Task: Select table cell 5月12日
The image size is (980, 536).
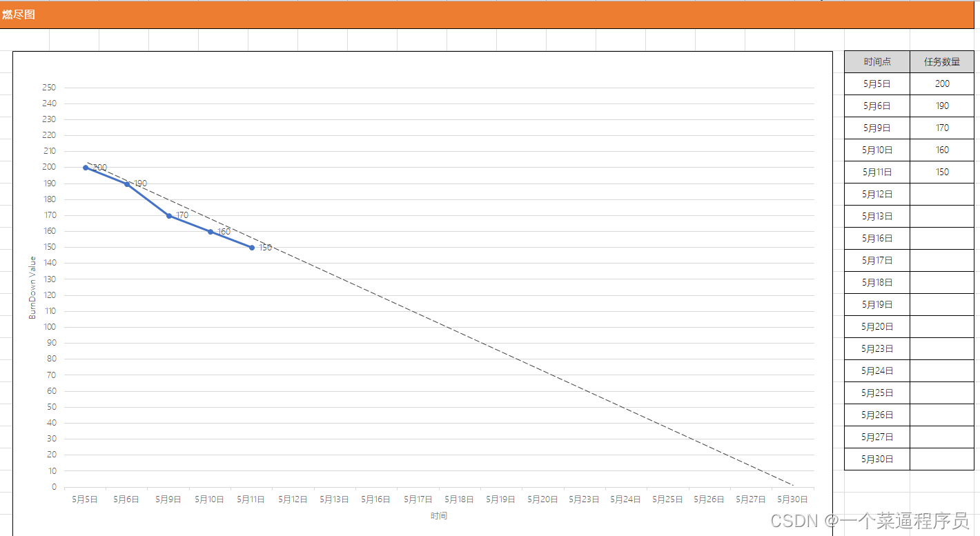Action: click(x=877, y=194)
